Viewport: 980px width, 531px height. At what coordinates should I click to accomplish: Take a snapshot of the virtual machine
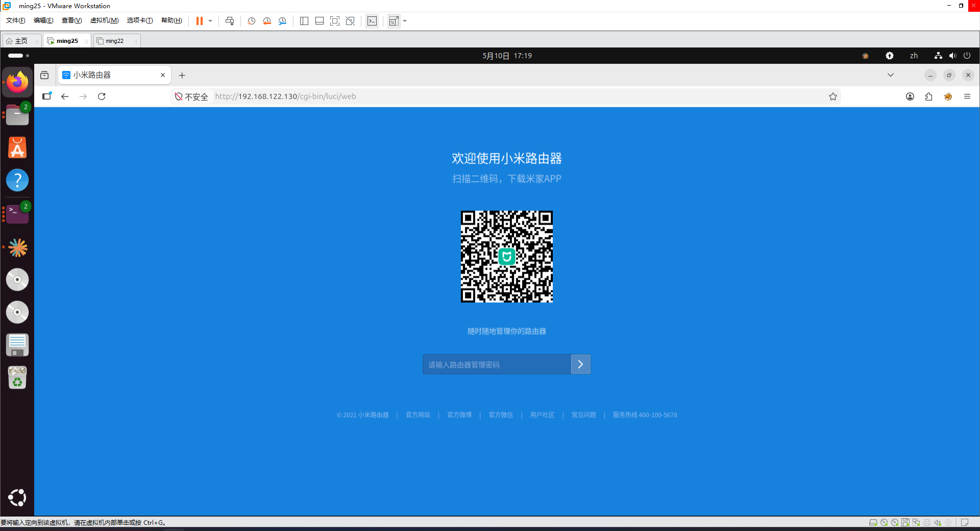(251, 21)
